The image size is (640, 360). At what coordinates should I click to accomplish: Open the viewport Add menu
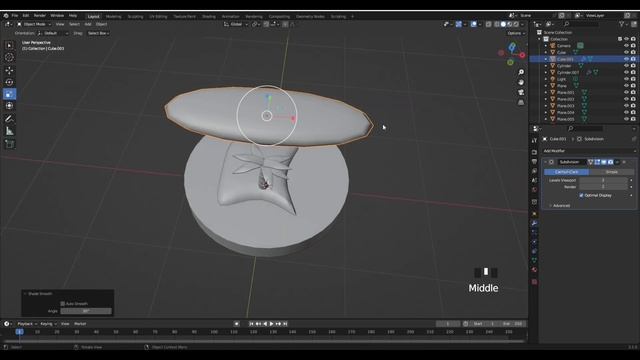(88, 24)
